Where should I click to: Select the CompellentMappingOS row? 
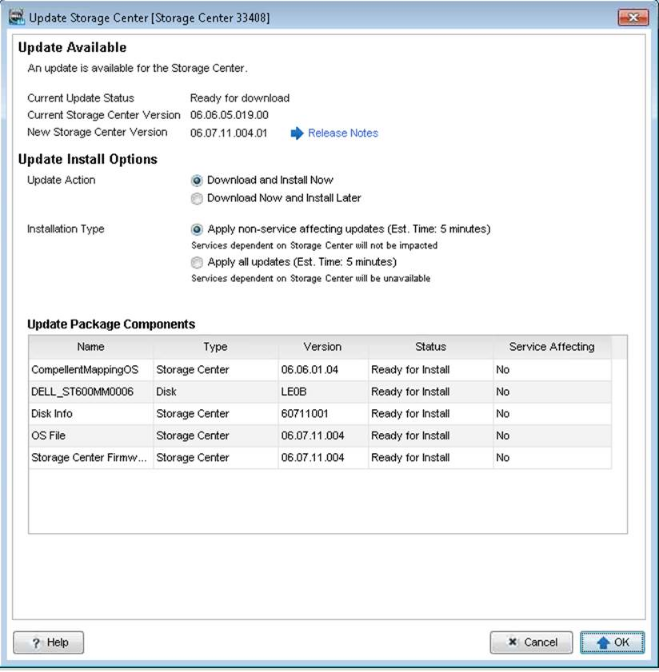click(x=320, y=370)
